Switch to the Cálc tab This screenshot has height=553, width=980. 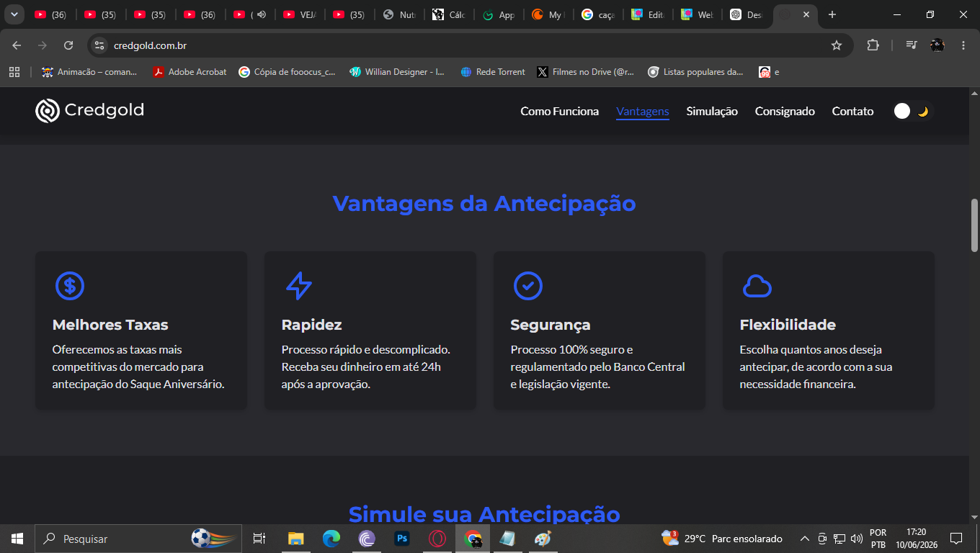tap(449, 14)
